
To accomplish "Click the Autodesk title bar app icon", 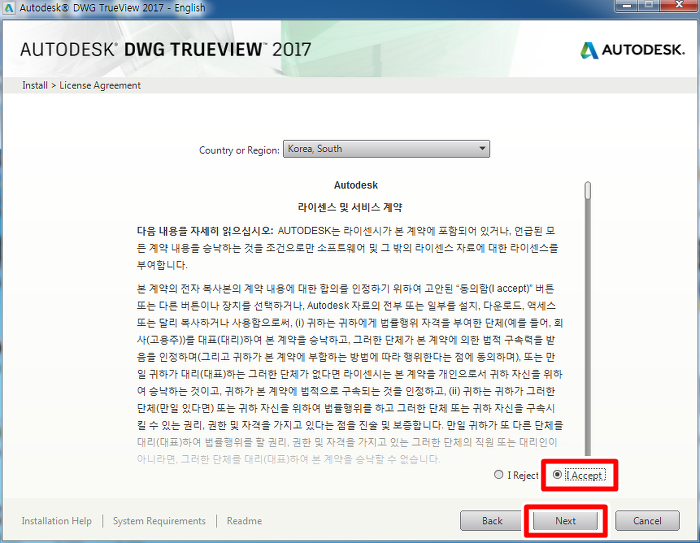I will click(8, 8).
